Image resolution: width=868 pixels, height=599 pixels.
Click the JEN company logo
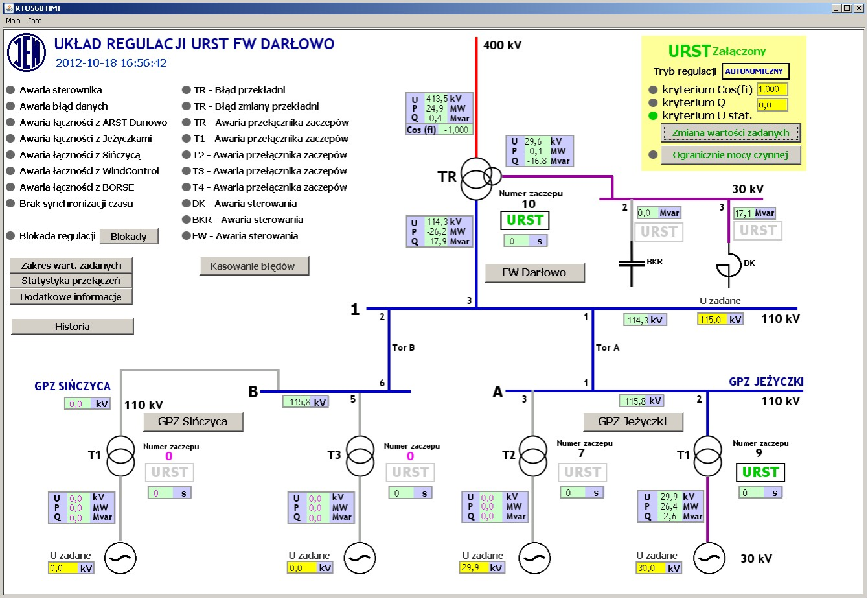pos(27,53)
